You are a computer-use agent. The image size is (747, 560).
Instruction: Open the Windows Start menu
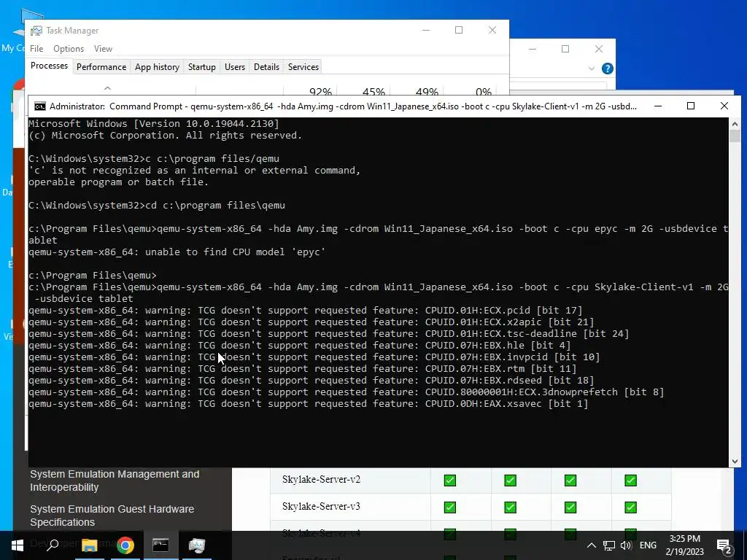[x=18, y=545]
